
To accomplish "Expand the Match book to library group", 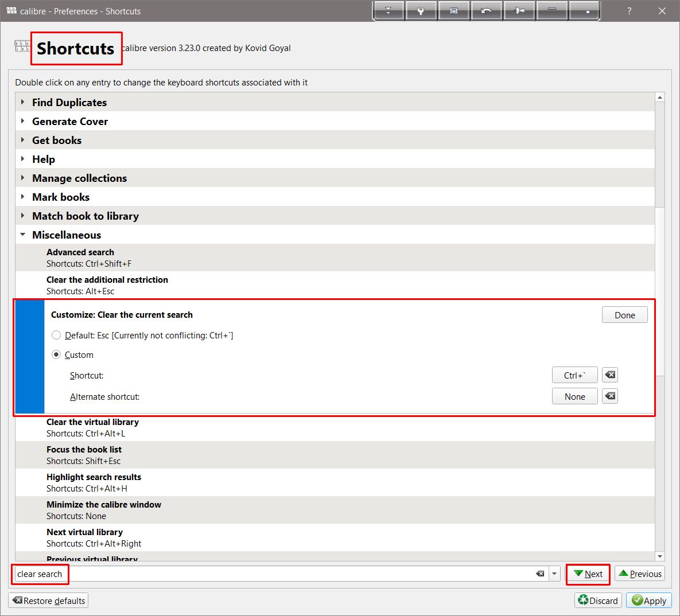I will click(22, 216).
